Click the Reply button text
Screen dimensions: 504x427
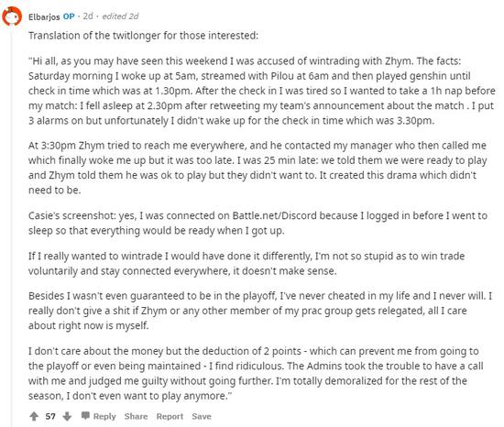[x=104, y=416]
